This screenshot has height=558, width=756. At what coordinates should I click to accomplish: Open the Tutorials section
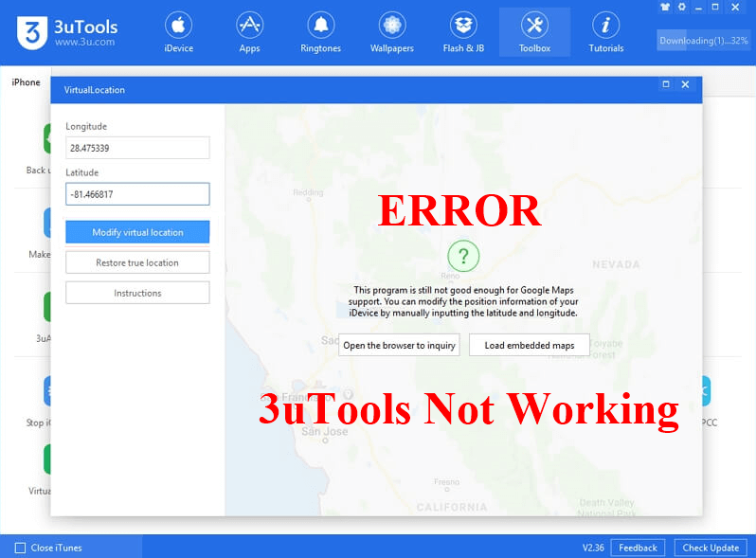pyautogui.click(x=606, y=32)
